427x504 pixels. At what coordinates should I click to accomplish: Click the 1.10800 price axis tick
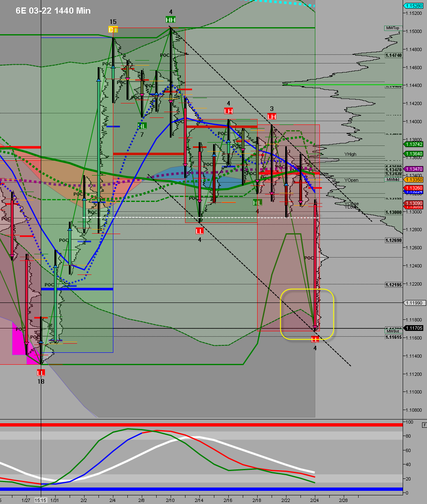tap(414, 410)
